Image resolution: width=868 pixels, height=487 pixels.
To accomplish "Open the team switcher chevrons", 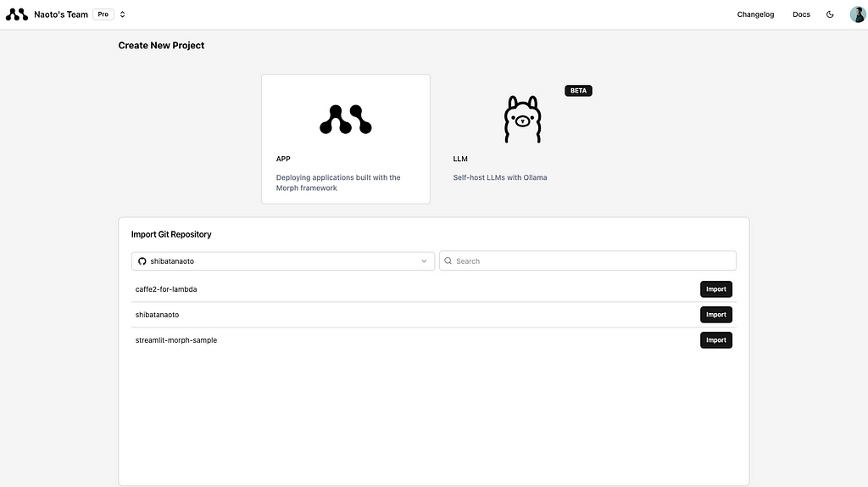I will [x=122, y=14].
